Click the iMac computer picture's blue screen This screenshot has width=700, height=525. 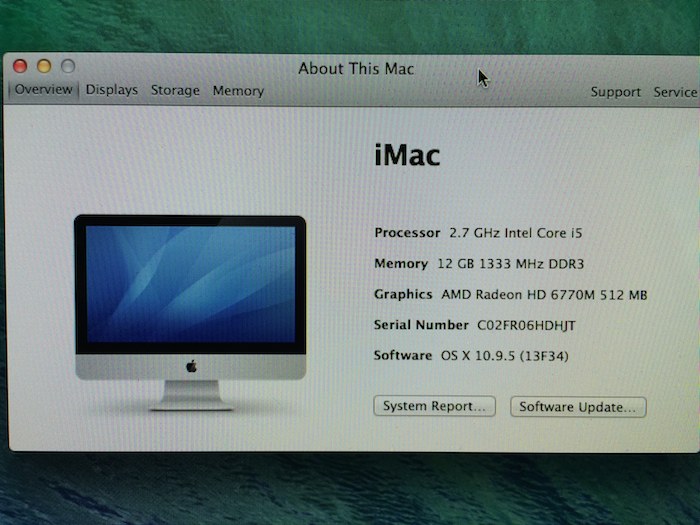pos(190,284)
